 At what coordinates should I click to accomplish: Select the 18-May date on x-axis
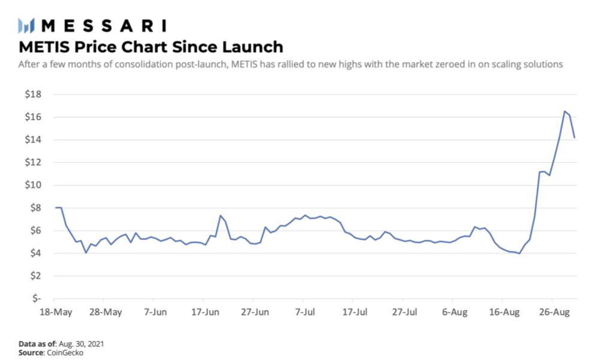click(x=55, y=312)
